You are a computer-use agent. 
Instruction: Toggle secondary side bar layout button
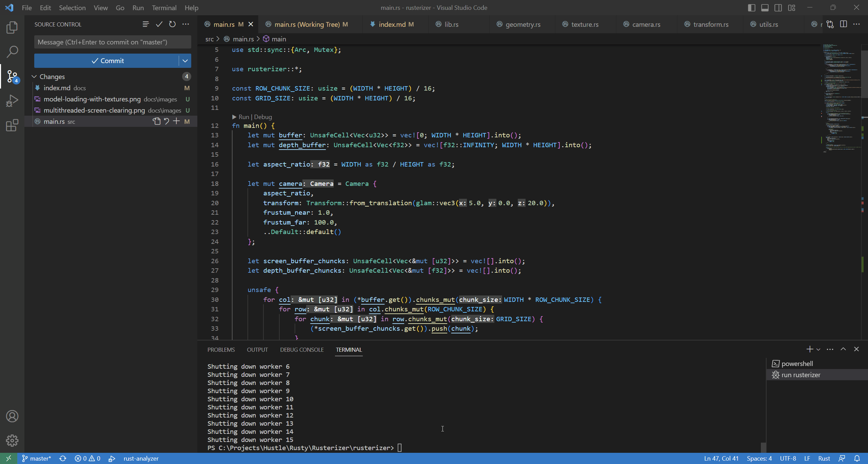click(778, 8)
